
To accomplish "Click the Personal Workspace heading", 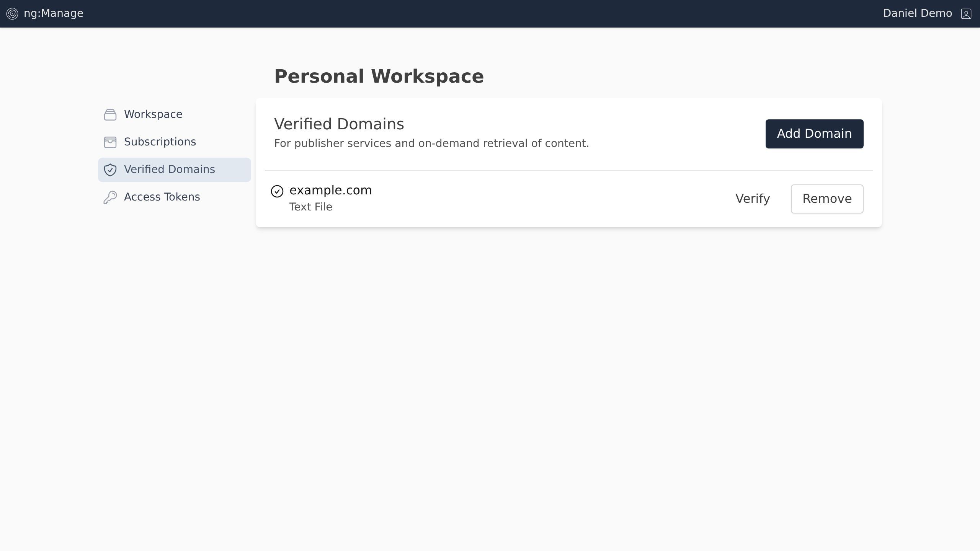I will pyautogui.click(x=379, y=76).
